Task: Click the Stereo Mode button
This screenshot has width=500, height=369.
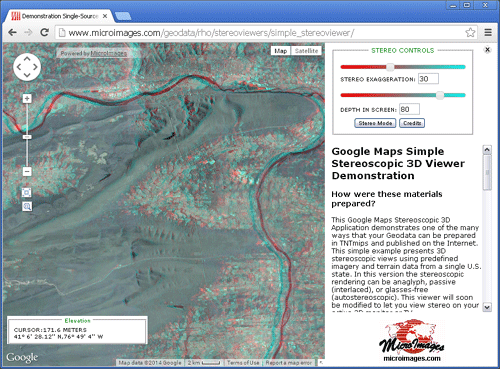Action: click(x=375, y=123)
